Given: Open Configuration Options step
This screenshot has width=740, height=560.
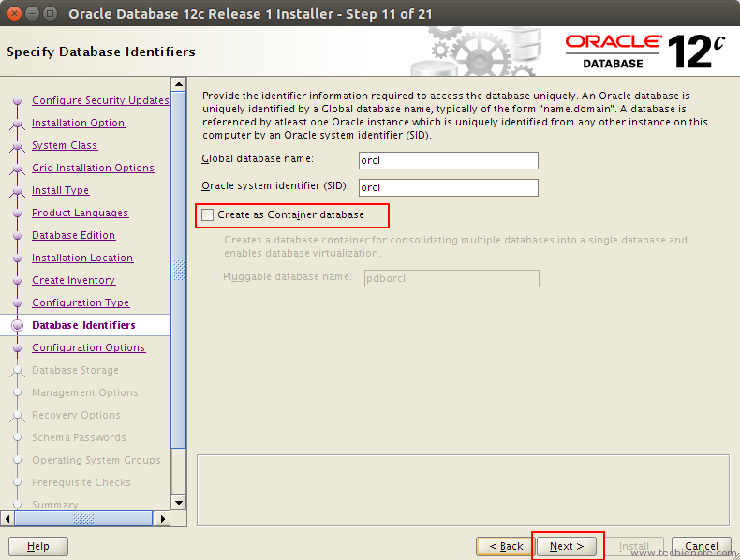Looking at the screenshot, I should click(x=89, y=347).
